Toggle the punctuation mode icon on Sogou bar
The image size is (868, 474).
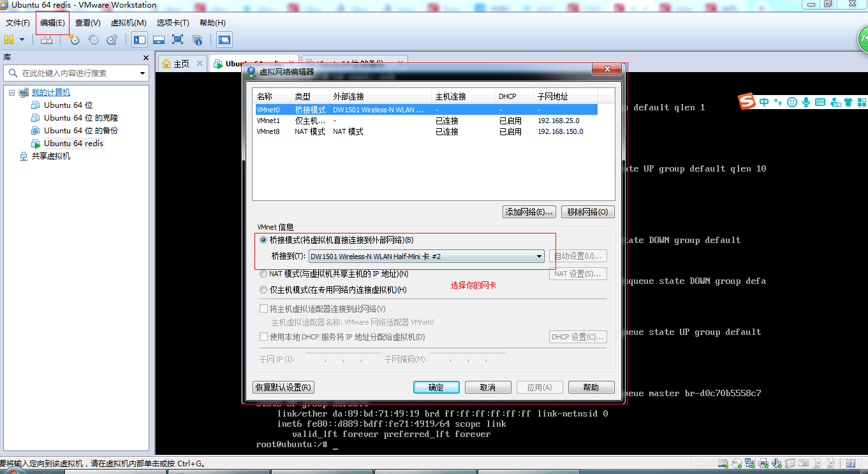pyautogui.click(x=777, y=102)
